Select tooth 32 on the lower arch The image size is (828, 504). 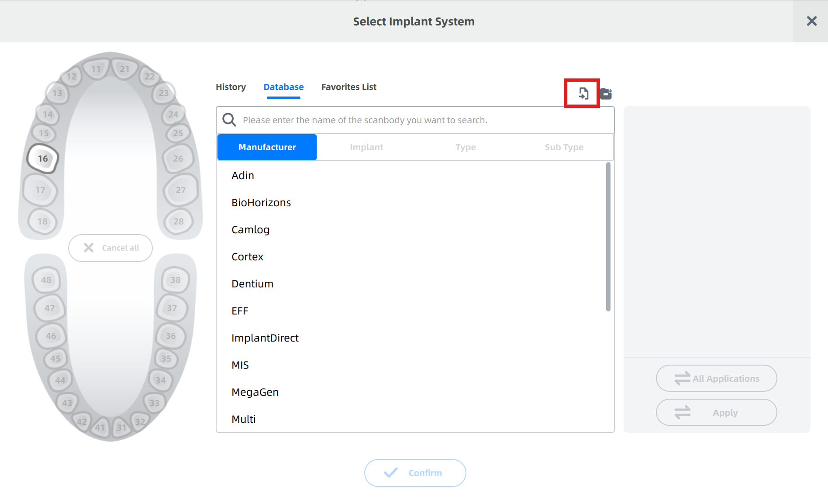(x=140, y=422)
